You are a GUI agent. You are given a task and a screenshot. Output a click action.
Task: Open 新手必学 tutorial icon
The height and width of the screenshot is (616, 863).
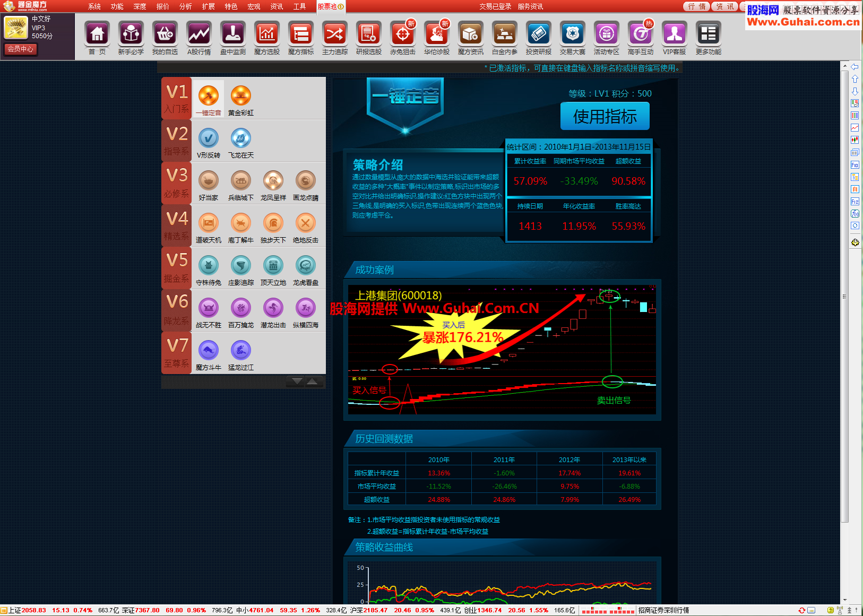click(x=131, y=38)
